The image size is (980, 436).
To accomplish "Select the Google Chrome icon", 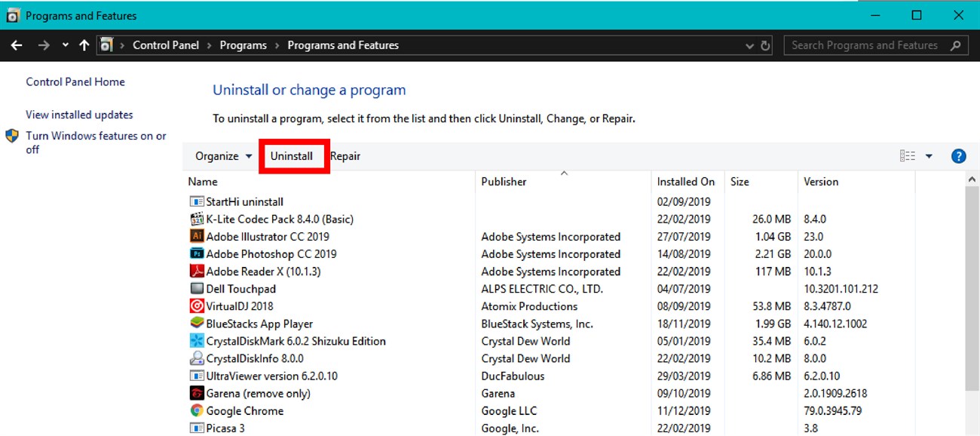I will (197, 411).
